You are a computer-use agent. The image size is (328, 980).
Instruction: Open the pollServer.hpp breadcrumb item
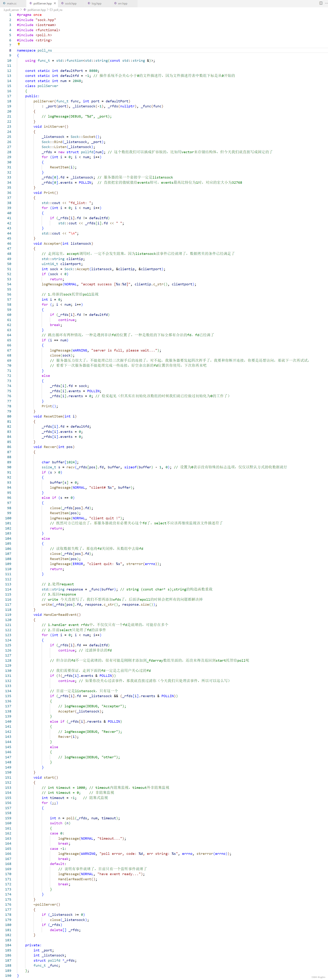[x=35, y=10]
